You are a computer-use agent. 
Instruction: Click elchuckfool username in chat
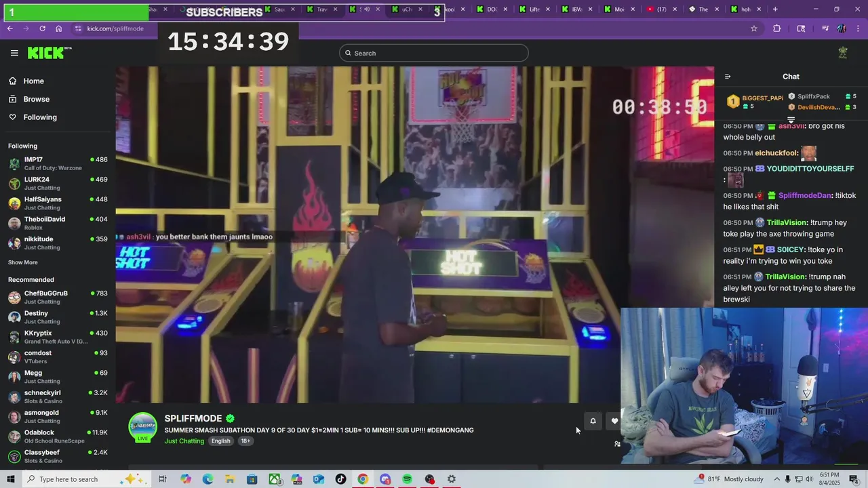[x=776, y=153]
